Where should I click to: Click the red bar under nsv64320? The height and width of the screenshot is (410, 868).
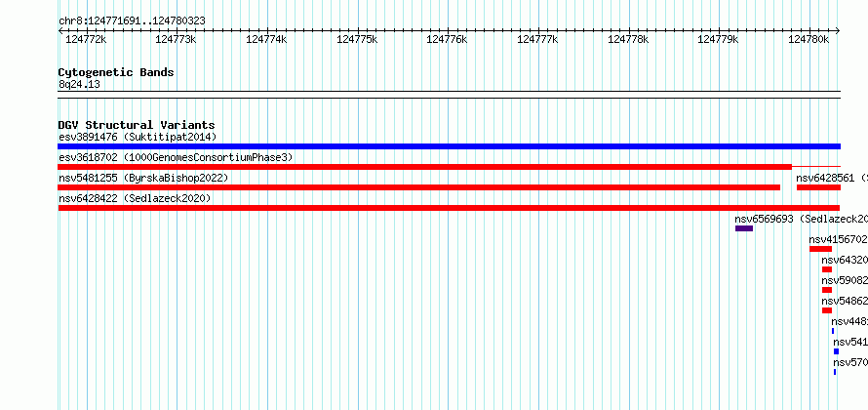[x=827, y=269]
